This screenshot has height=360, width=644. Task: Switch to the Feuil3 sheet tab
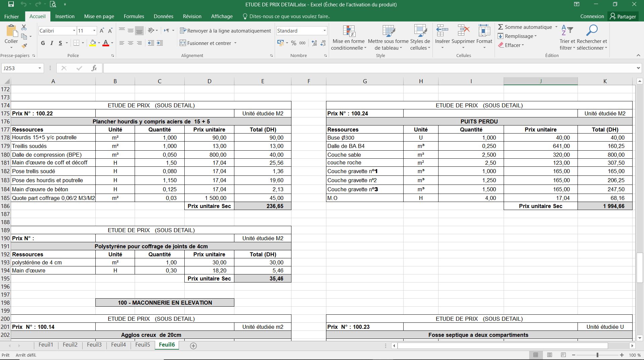pyautogui.click(x=94, y=345)
